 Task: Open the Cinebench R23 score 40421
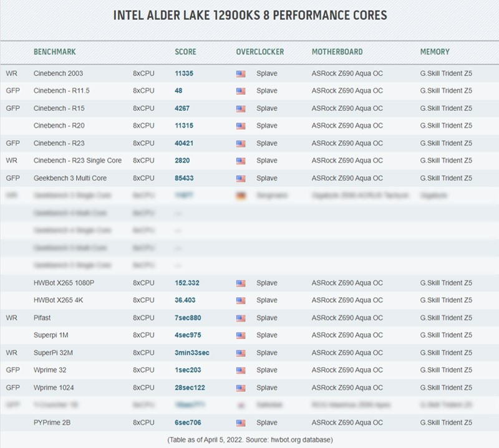coord(183,143)
